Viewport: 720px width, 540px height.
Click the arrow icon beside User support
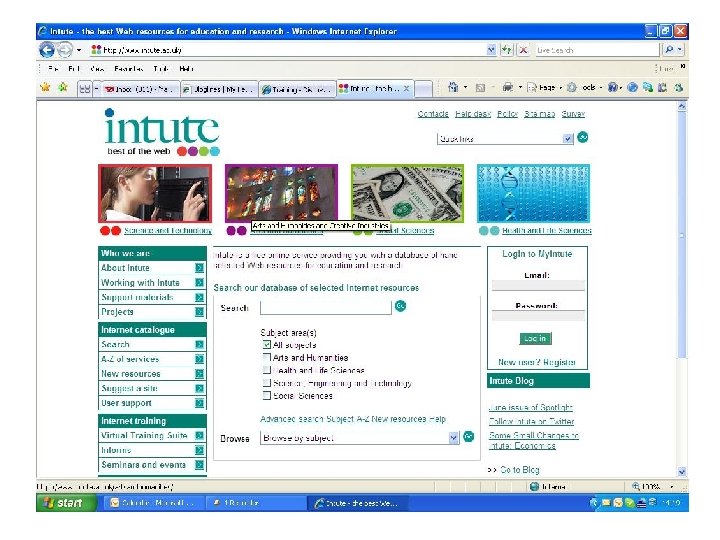coord(199,403)
